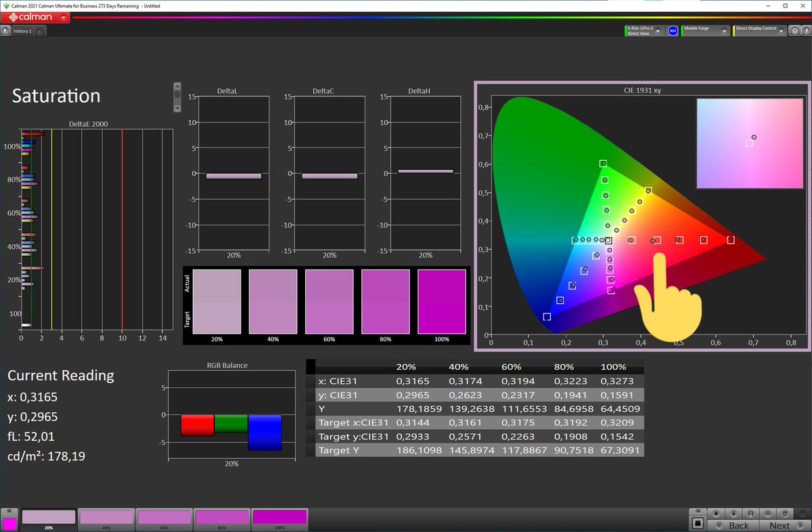Click the Target x:CIE31 row label
Image resolution: width=812 pixels, height=532 pixels.
pos(354,422)
